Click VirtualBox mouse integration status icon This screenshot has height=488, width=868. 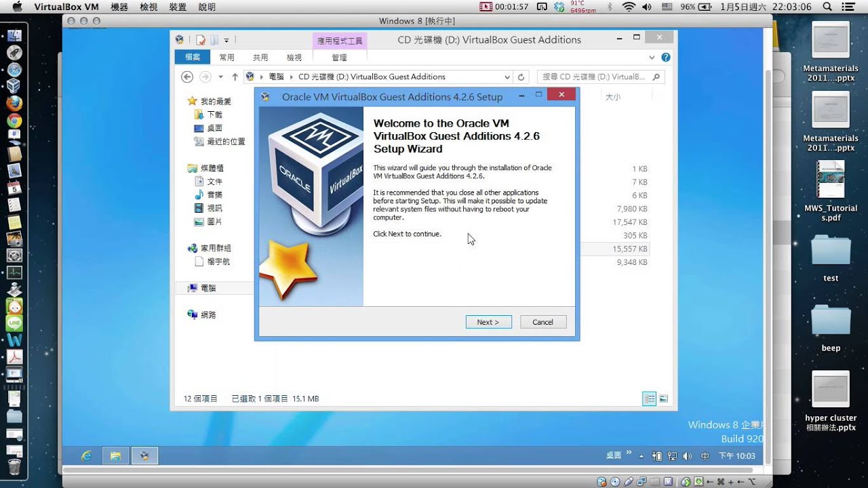[x=686, y=482]
